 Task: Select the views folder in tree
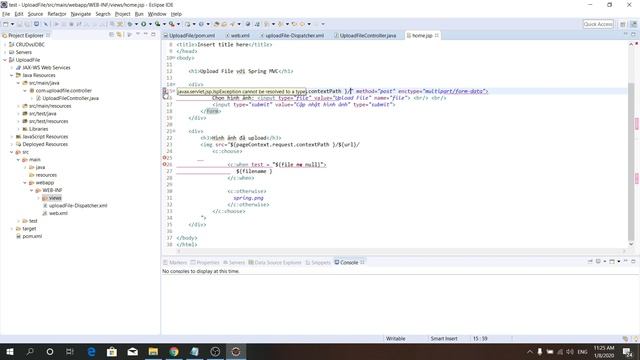point(52,198)
